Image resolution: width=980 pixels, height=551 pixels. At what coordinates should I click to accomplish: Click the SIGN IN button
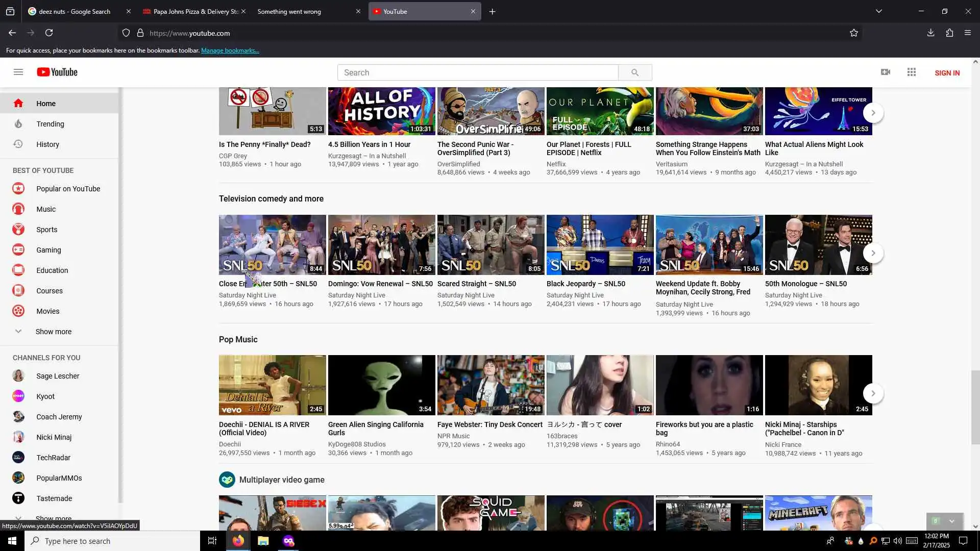(947, 73)
